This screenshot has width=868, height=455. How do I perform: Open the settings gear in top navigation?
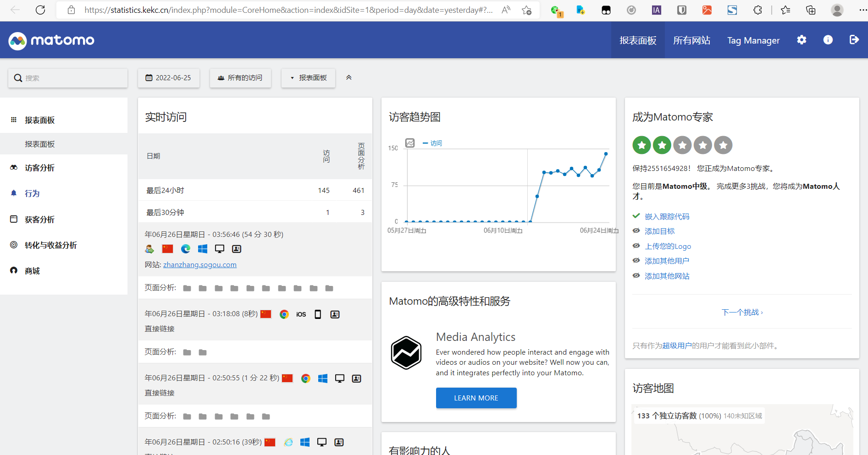[x=802, y=40]
